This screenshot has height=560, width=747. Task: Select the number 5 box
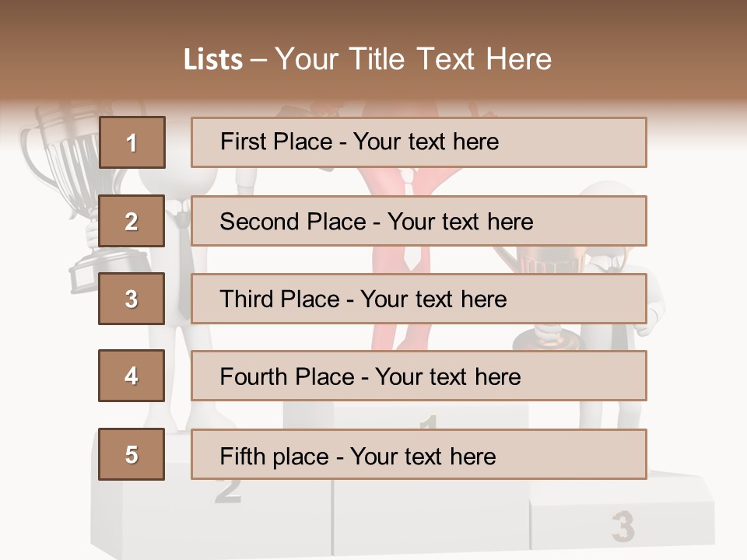(132, 454)
